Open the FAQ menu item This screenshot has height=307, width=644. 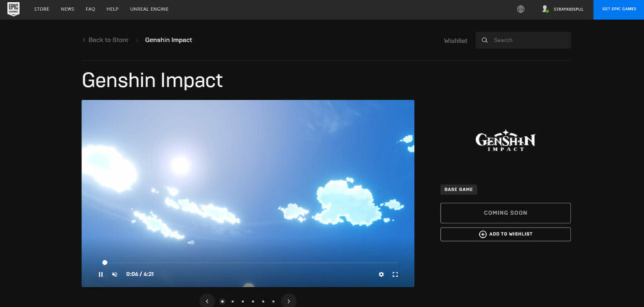[x=91, y=9]
